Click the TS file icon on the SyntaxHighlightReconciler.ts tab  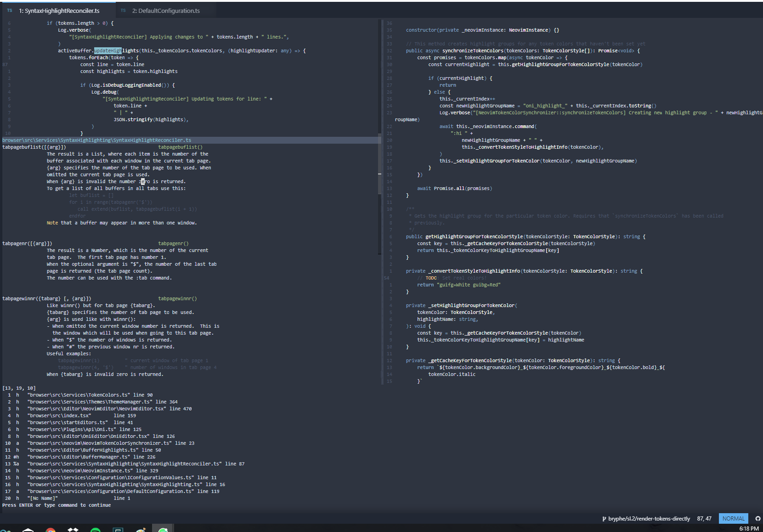10,11
